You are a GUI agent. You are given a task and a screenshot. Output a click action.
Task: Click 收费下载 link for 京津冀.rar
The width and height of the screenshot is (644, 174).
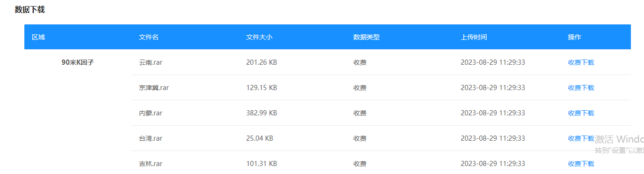coord(581,88)
